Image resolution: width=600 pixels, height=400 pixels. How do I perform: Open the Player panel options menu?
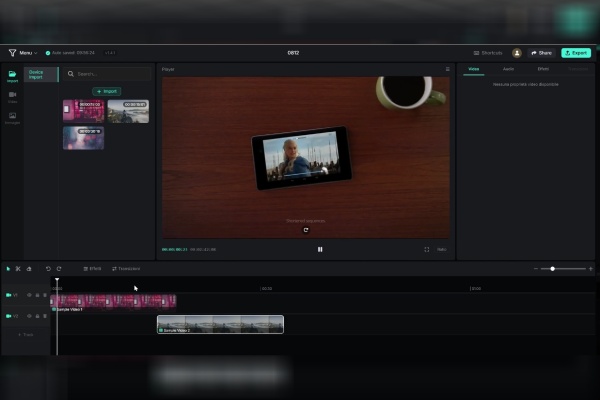point(447,69)
